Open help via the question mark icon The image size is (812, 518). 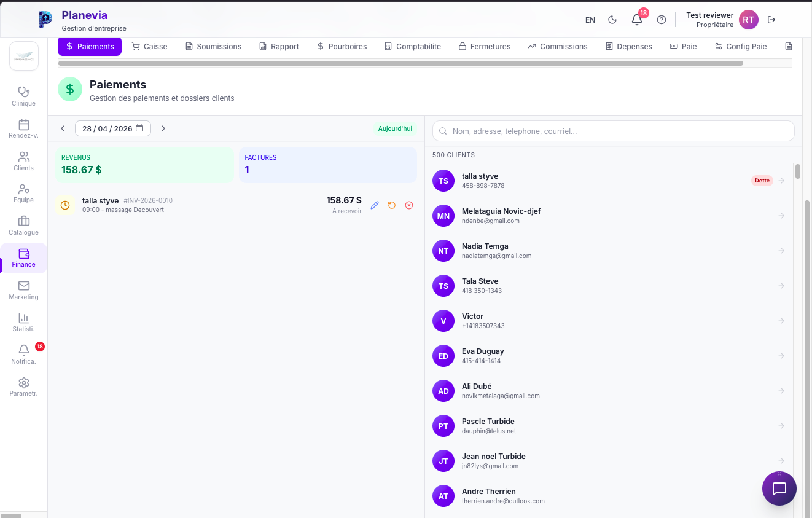(662, 20)
